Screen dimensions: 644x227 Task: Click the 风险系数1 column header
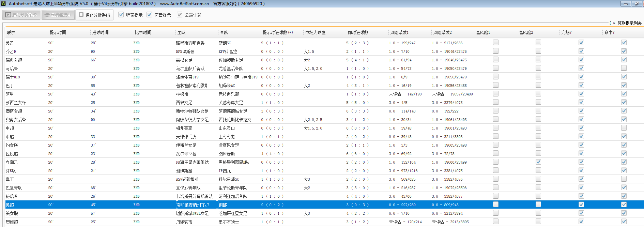coord(399,32)
